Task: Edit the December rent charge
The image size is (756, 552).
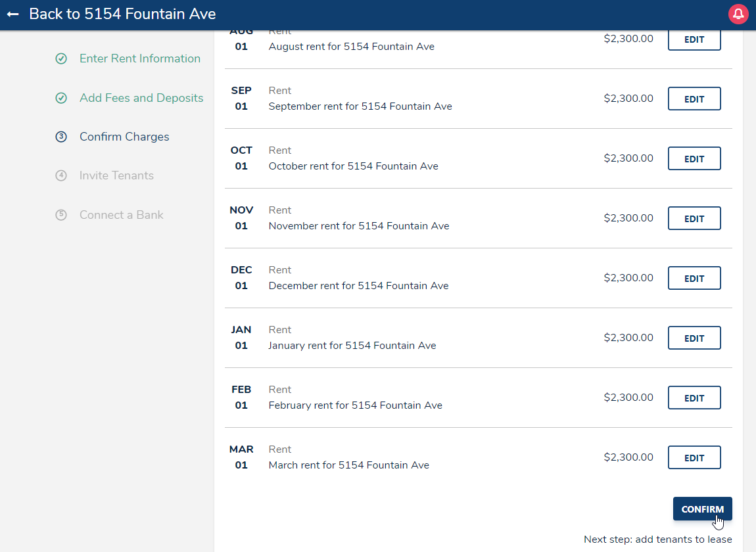Action: click(x=694, y=279)
